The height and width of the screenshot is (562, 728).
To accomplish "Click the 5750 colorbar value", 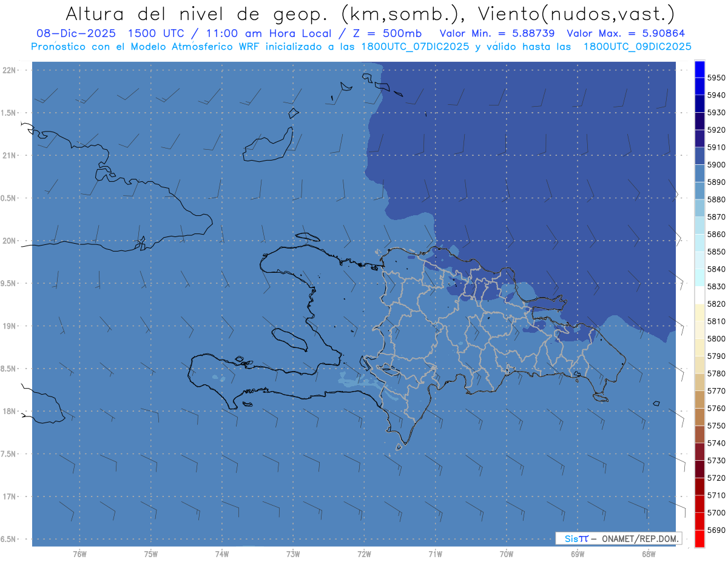I will [x=716, y=426].
